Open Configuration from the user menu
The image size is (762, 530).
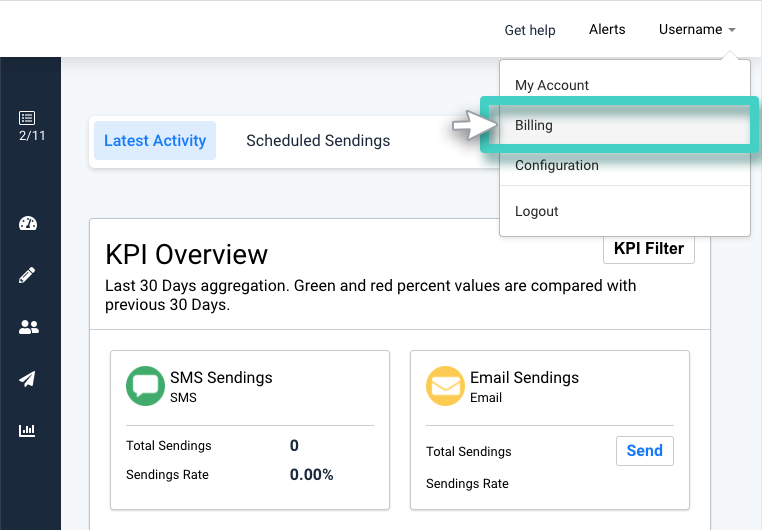click(624, 165)
